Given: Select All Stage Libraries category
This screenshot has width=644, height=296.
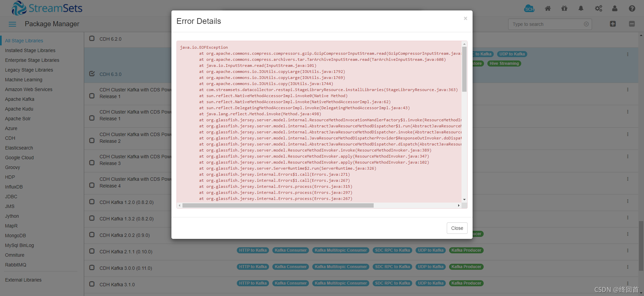Looking at the screenshot, I should (24, 41).
